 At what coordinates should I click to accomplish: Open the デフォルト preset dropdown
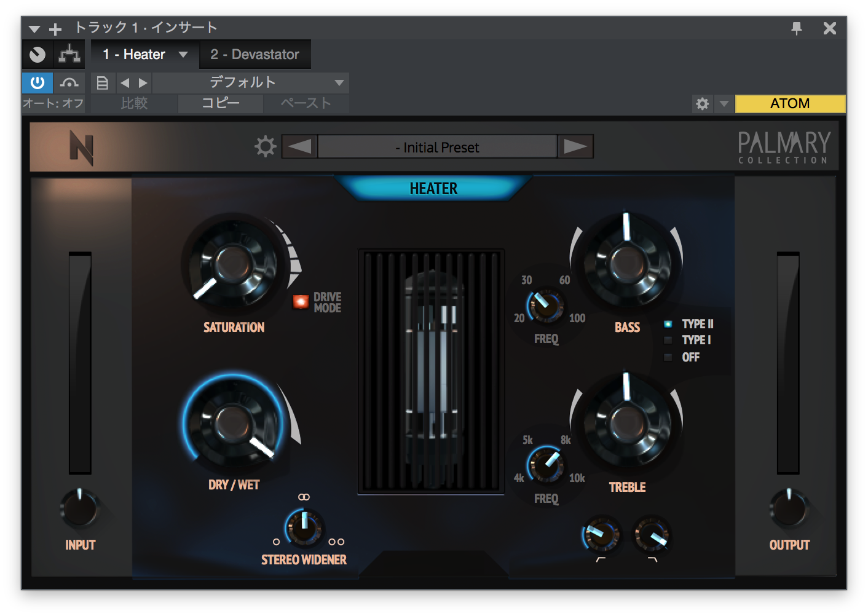[x=251, y=82]
